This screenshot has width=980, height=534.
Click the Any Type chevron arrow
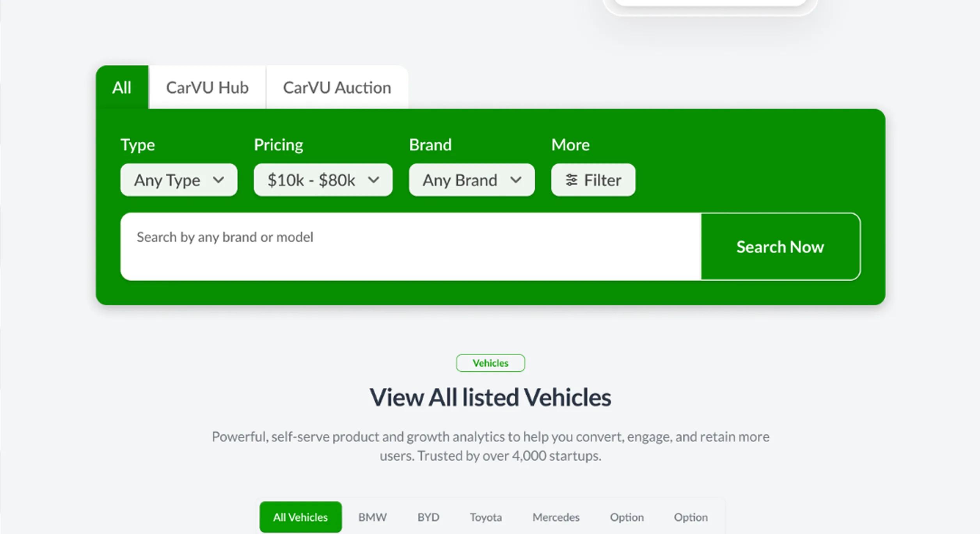pyautogui.click(x=218, y=180)
